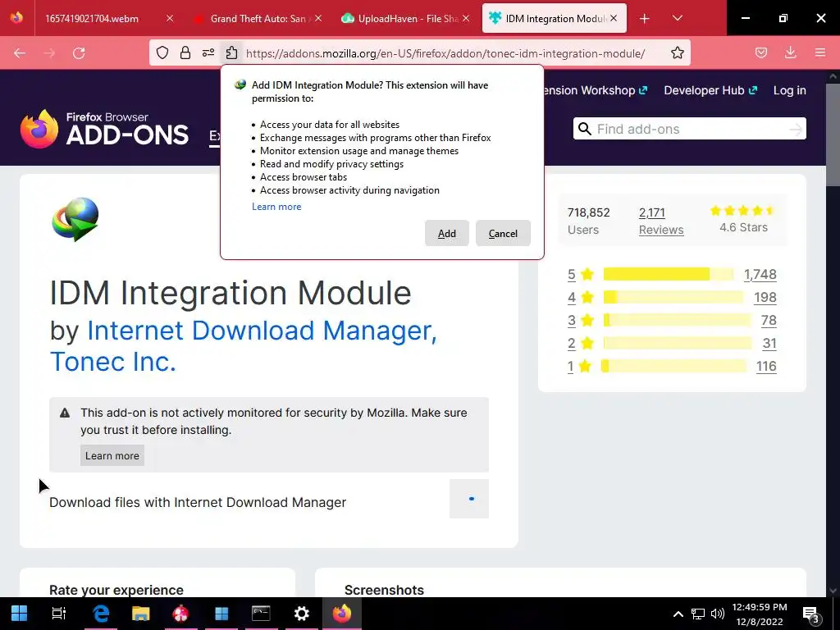The width and height of the screenshot is (840, 630).
Task: Click the one-star rating bar
Action: [674, 367]
